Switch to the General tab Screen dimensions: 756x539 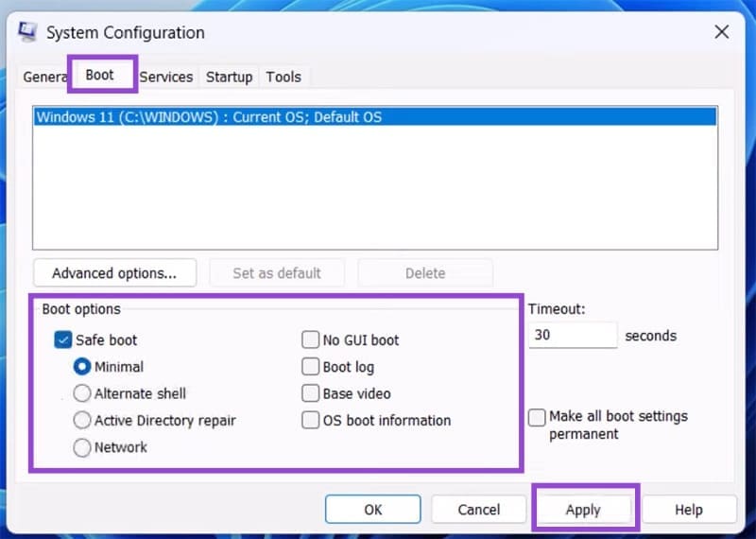(44, 77)
